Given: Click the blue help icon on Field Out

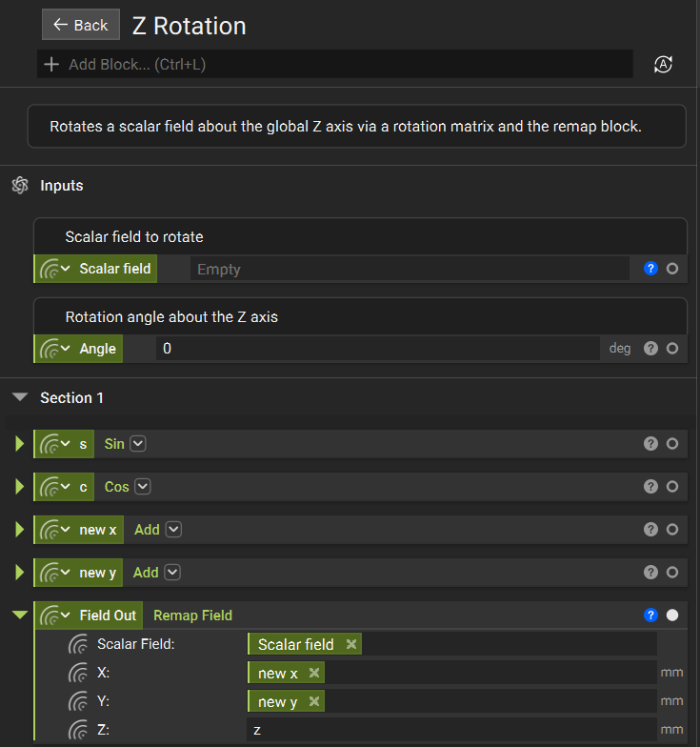Looking at the screenshot, I should pos(651,616).
